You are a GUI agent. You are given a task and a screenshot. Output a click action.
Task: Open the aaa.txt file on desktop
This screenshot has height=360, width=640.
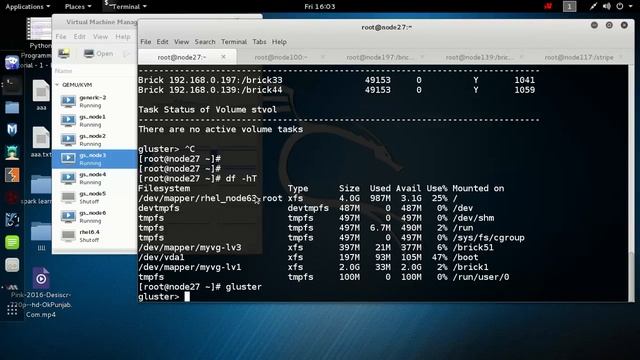coord(41,142)
